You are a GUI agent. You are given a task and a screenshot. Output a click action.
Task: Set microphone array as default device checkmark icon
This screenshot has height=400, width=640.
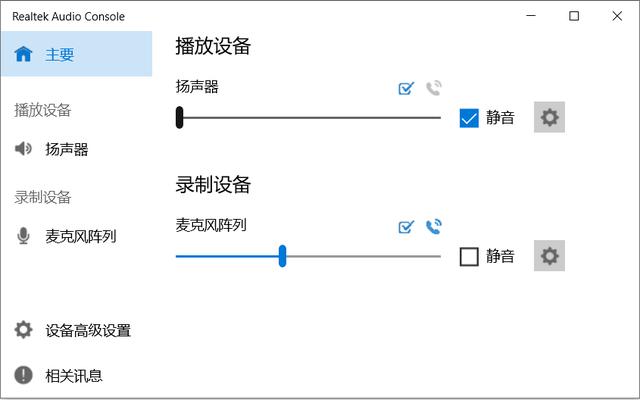[406, 227]
